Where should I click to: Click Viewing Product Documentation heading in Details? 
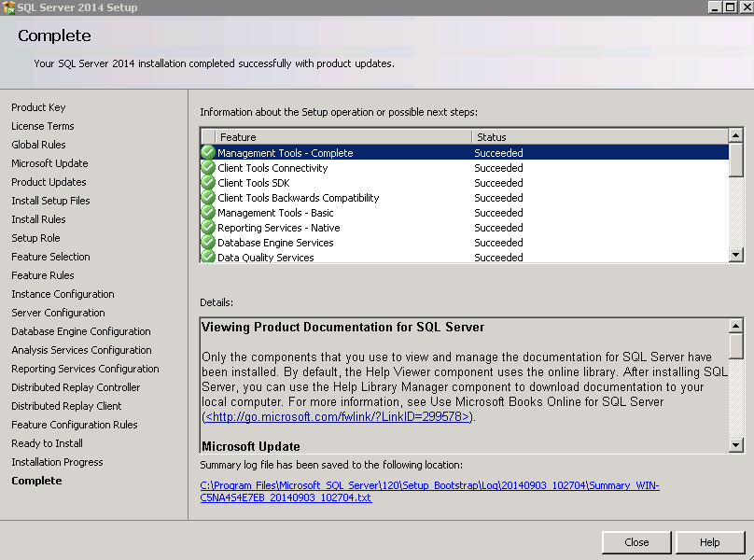[342, 328]
